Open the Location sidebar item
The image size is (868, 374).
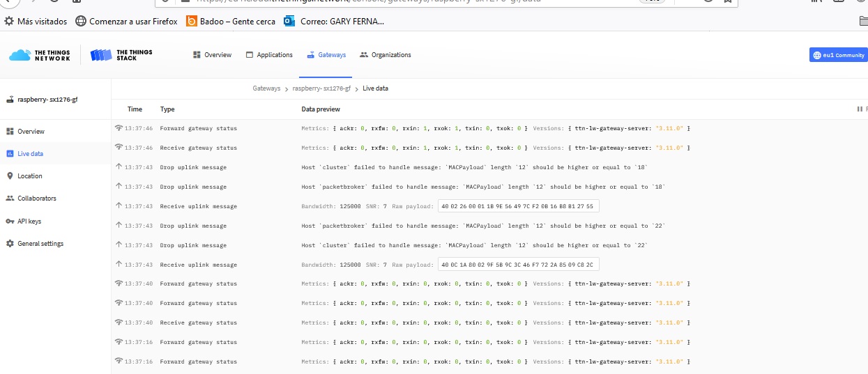coord(30,176)
